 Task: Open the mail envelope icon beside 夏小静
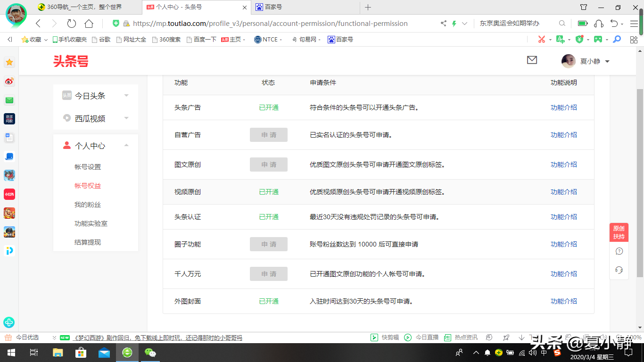[x=532, y=60]
